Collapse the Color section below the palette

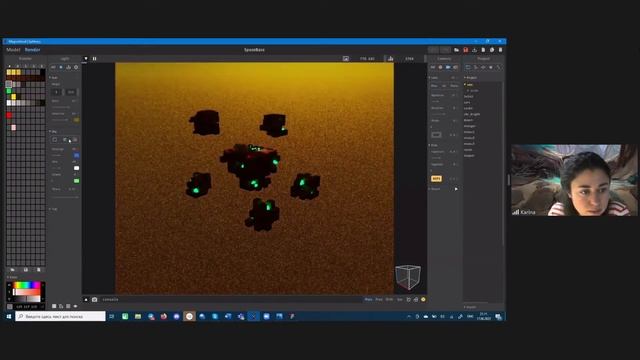[x=12, y=277]
